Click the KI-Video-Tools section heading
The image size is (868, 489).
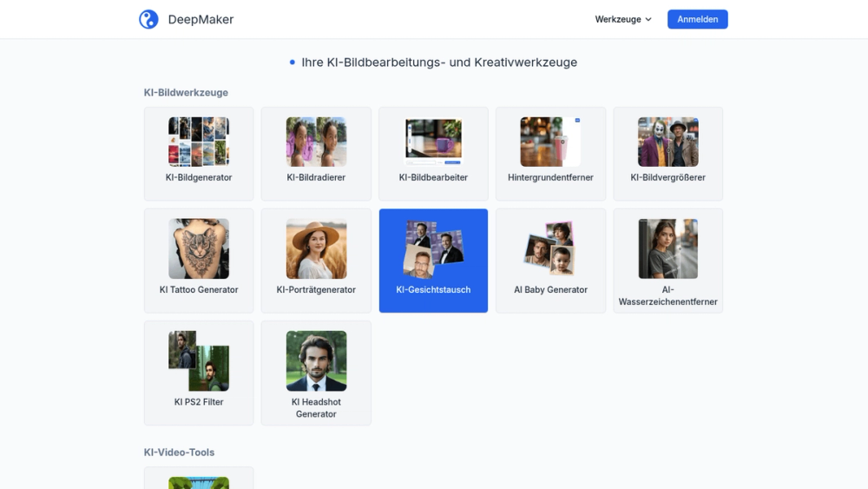tap(179, 453)
